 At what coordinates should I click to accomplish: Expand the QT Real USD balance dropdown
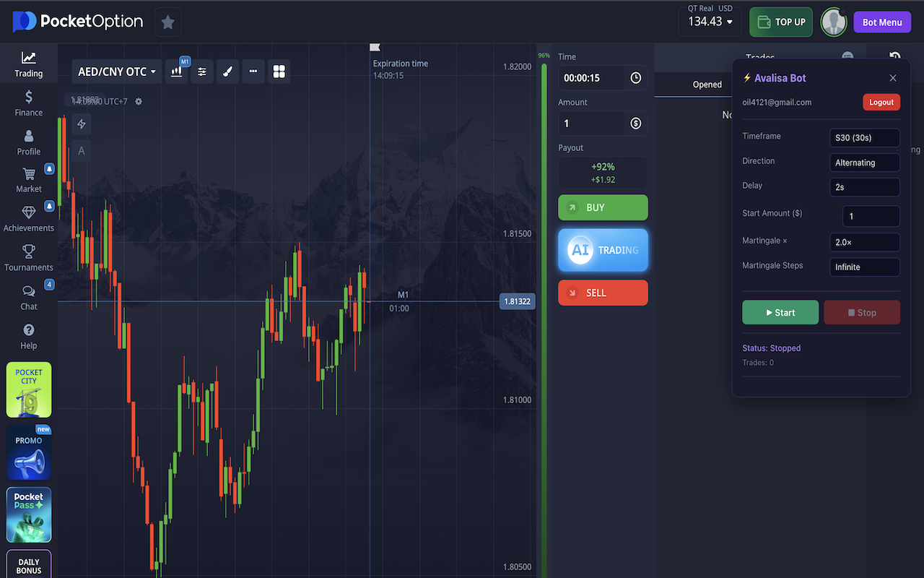(710, 22)
